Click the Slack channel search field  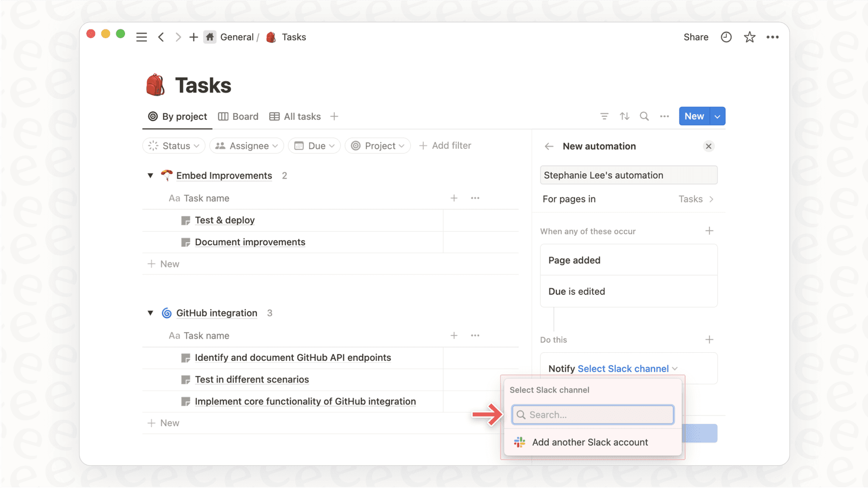[592, 415]
